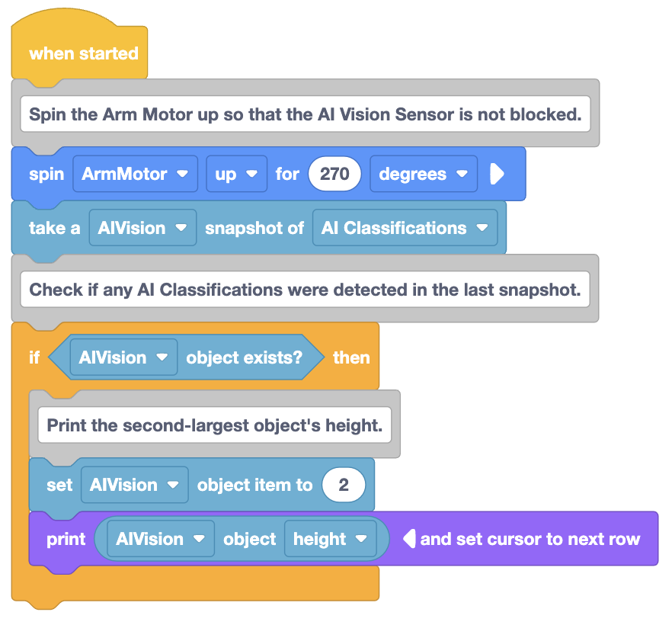Open the AI Classifications dropdown

[x=405, y=228]
